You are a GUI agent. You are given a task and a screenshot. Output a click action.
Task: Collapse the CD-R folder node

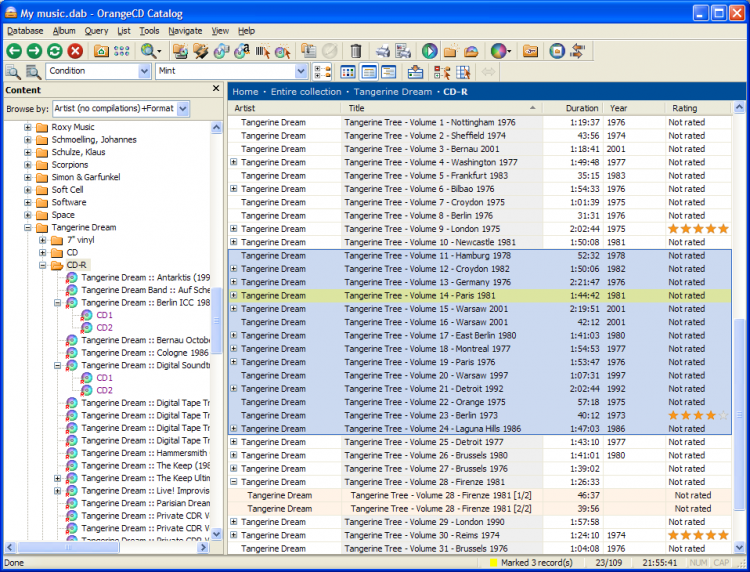pos(43,265)
